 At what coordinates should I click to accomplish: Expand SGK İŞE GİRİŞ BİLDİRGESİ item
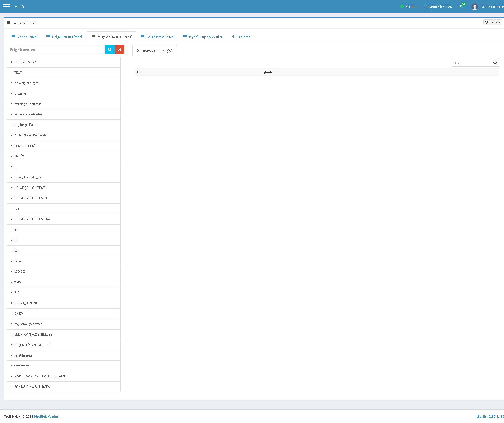point(64,387)
